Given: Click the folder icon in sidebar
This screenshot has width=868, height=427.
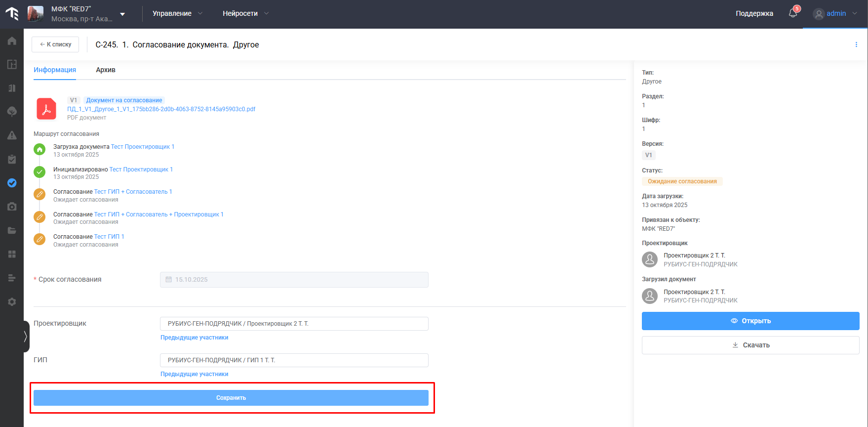Looking at the screenshot, I should pos(12,230).
